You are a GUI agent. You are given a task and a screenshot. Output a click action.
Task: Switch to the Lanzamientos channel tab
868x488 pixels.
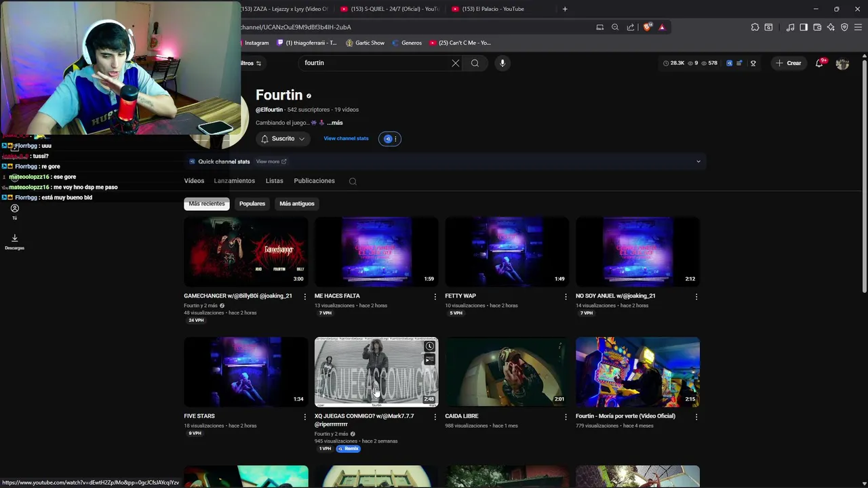pos(234,181)
